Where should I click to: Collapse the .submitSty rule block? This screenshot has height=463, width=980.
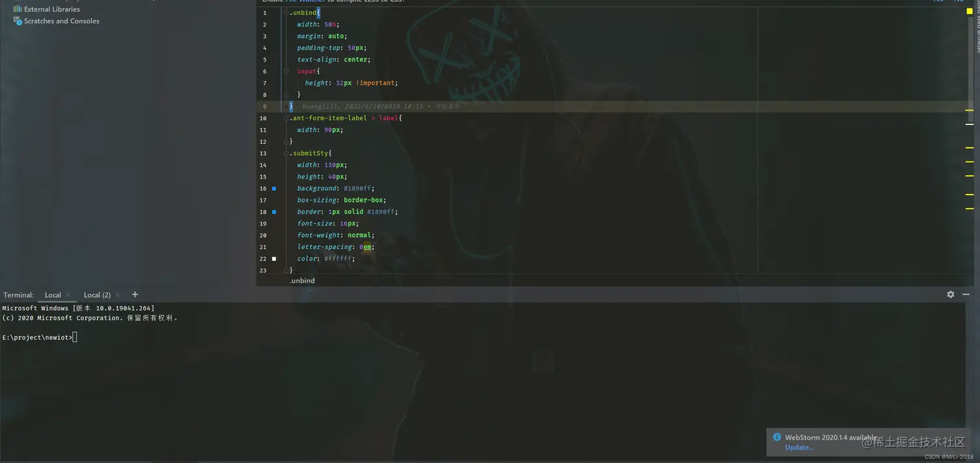click(x=286, y=153)
